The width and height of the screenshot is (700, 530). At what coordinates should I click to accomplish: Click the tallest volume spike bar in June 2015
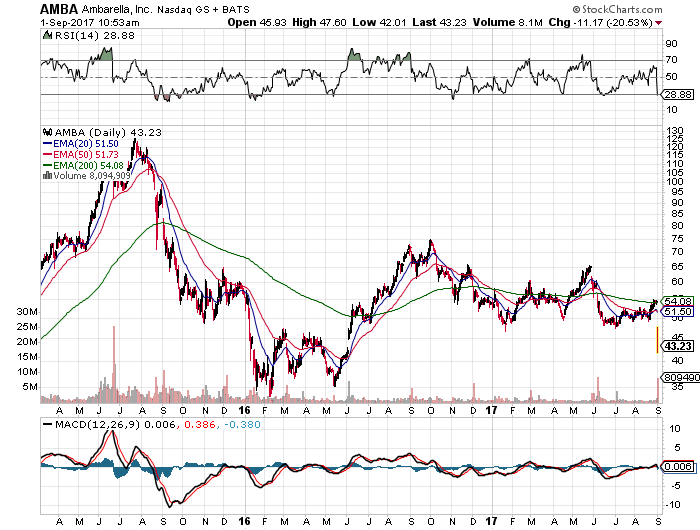tap(114, 364)
